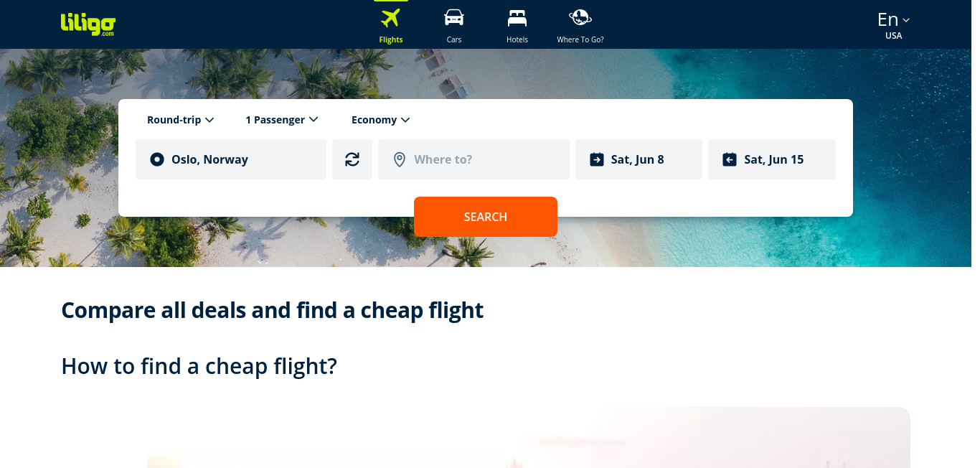Open the 1 Passenger dropdown
The height and width of the screenshot is (468, 980).
[282, 120]
